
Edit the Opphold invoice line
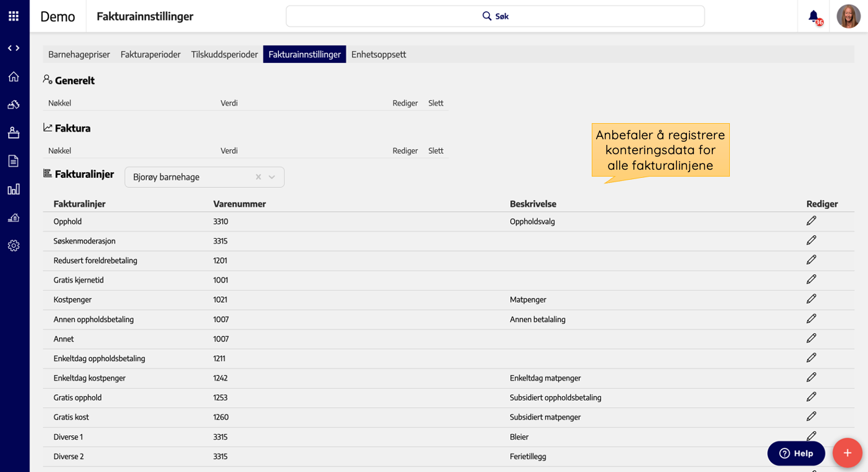coord(811,221)
